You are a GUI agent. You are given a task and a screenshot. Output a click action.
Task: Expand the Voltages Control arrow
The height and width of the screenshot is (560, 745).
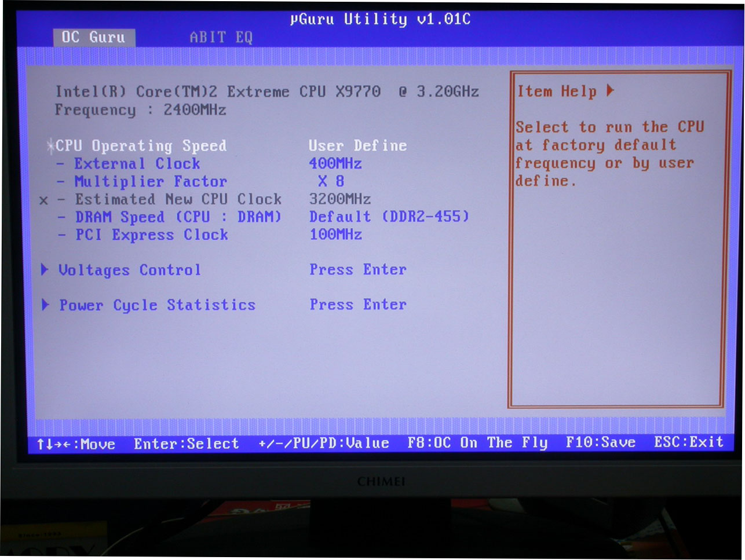(45, 270)
